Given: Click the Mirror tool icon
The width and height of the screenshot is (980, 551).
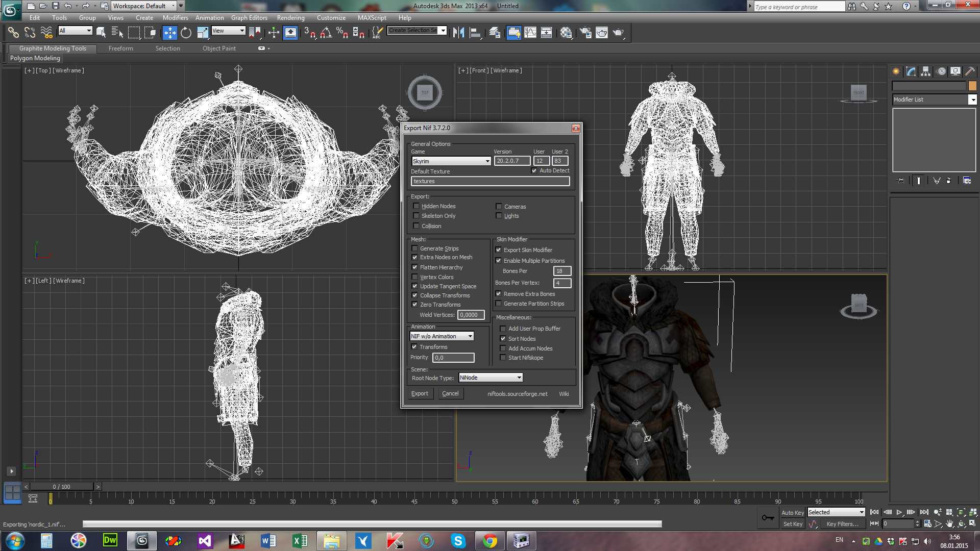Looking at the screenshot, I should point(458,33).
